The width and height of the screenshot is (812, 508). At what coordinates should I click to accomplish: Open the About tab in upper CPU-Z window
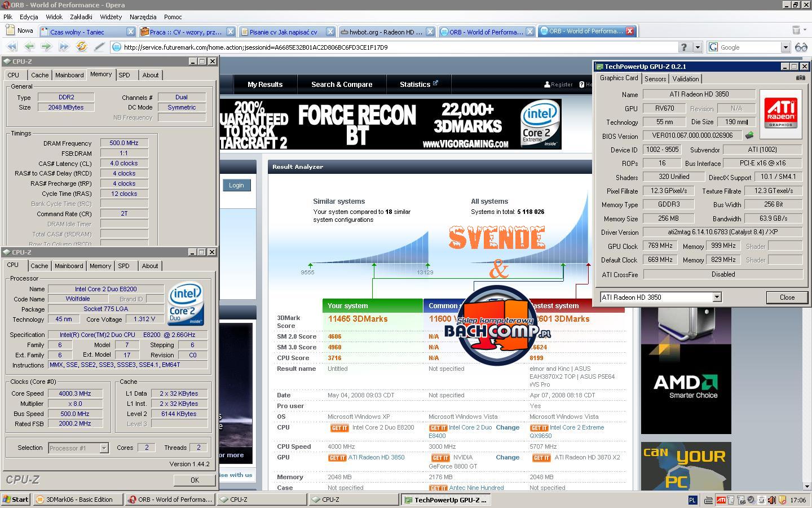pos(151,75)
